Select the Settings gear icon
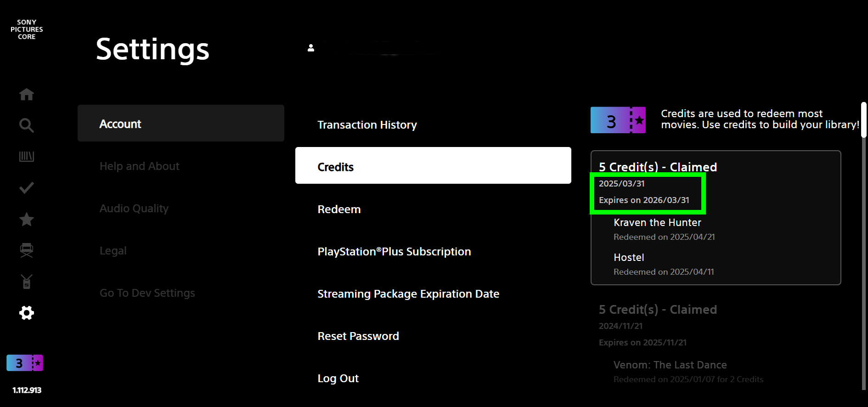Image resolution: width=868 pixels, height=407 pixels. pos(27,313)
